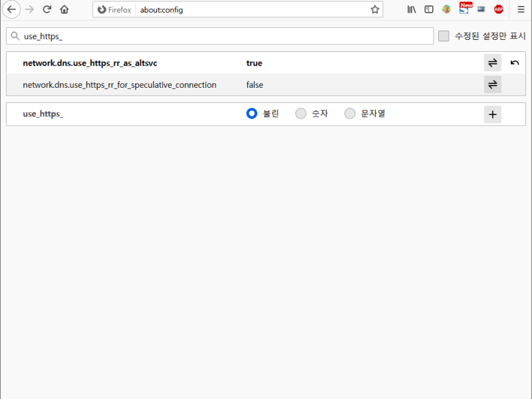Go forward with the forward arrow
Screen dimensions: 532x399
[29, 9]
